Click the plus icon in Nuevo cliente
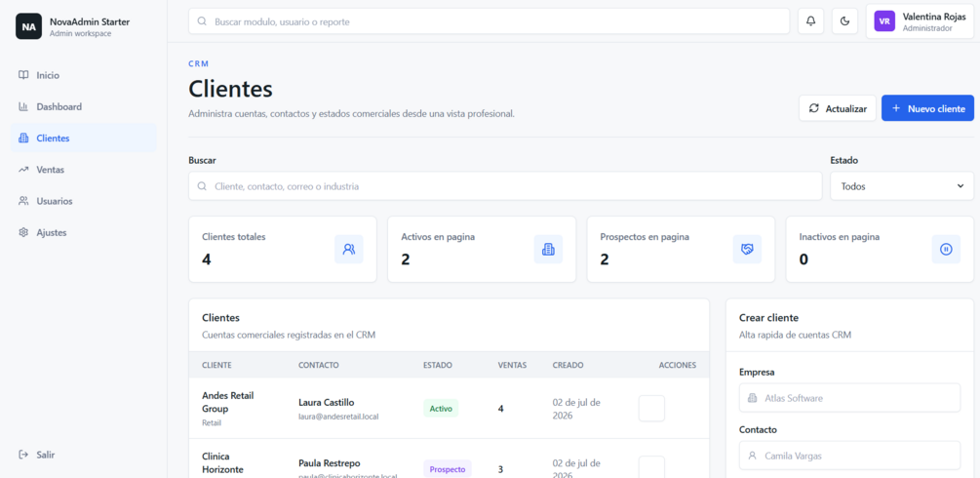The height and width of the screenshot is (478, 980). 895,108
